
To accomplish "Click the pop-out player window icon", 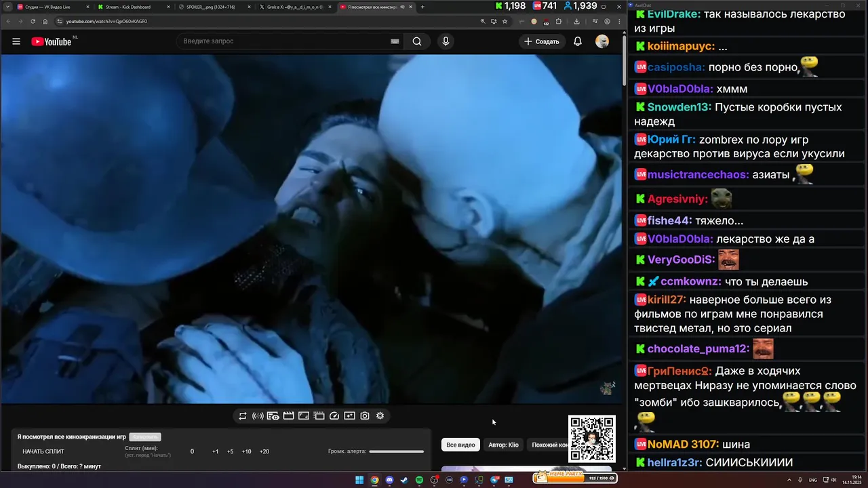I will tap(319, 416).
